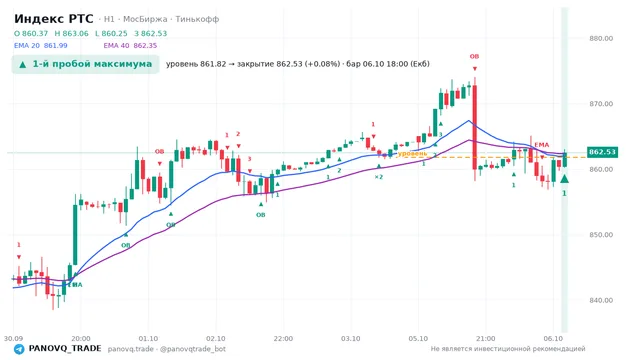Click the 1-й пробой максимума badge
This screenshot has height=360, width=640.
click(x=85, y=64)
